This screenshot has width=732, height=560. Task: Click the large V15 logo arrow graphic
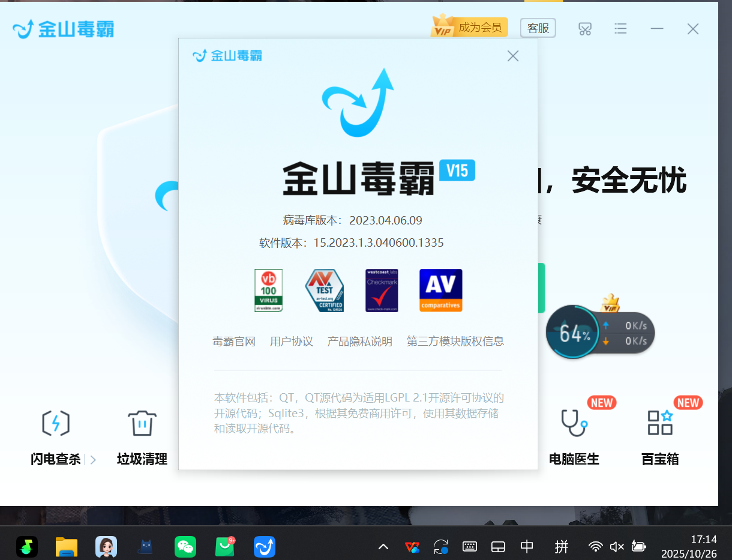click(x=358, y=103)
